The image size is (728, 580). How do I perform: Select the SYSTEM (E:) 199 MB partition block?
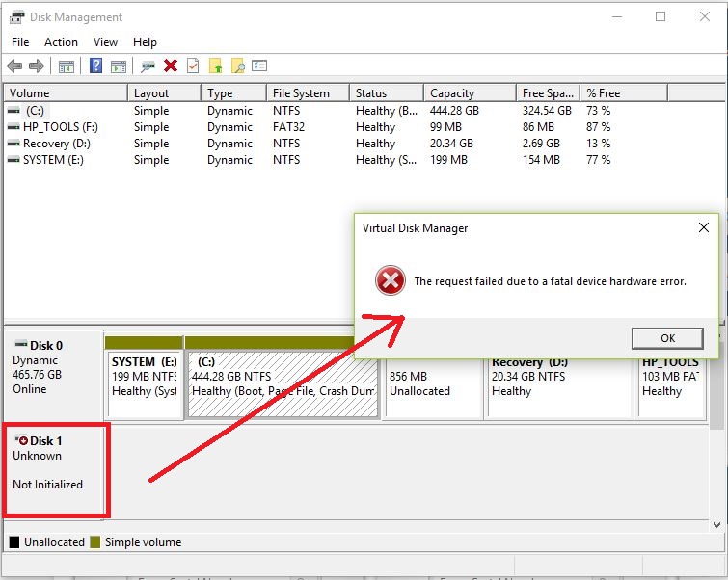[x=145, y=385]
